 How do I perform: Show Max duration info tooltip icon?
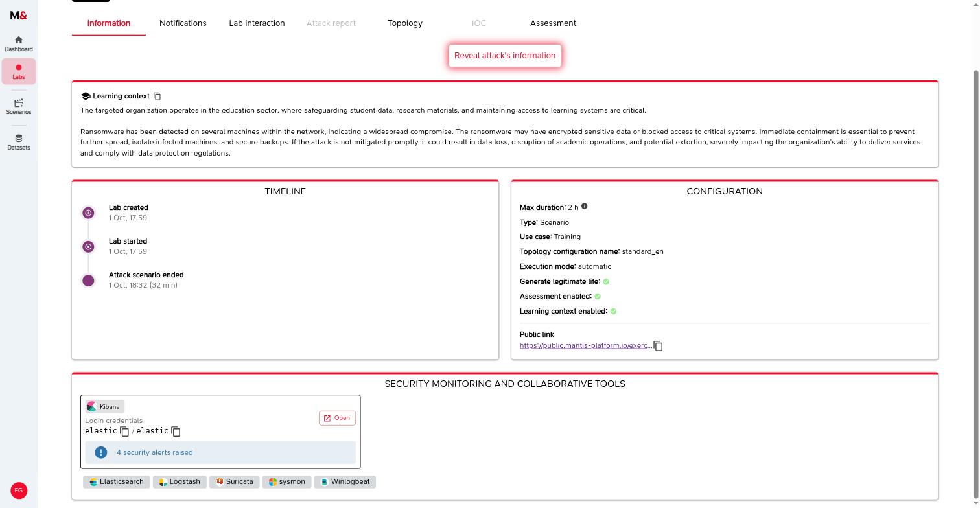tap(584, 207)
